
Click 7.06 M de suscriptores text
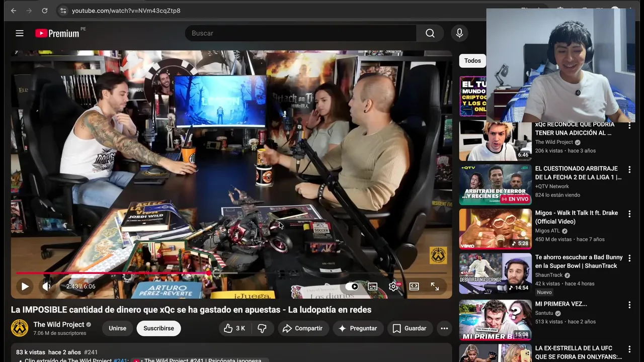pyautogui.click(x=60, y=333)
